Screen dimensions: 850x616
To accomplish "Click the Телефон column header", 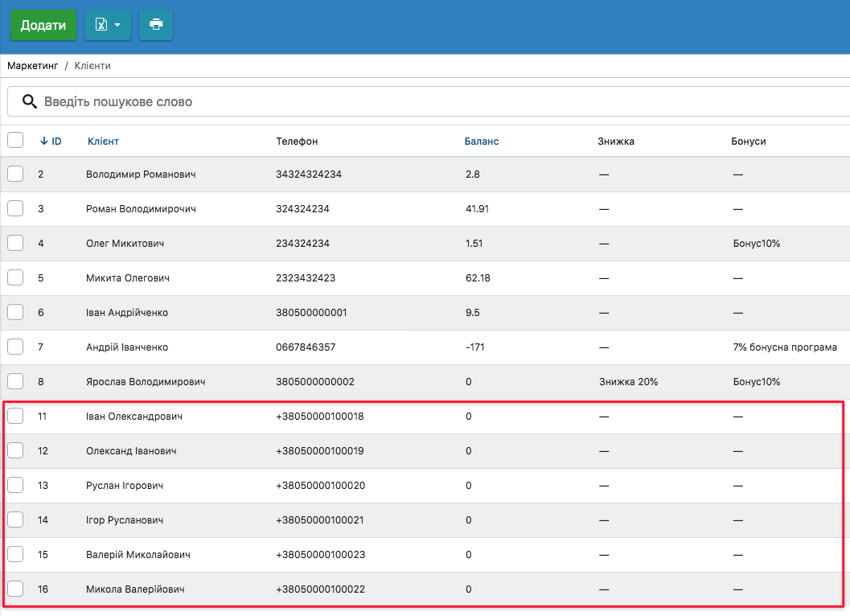I will tap(297, 142).
